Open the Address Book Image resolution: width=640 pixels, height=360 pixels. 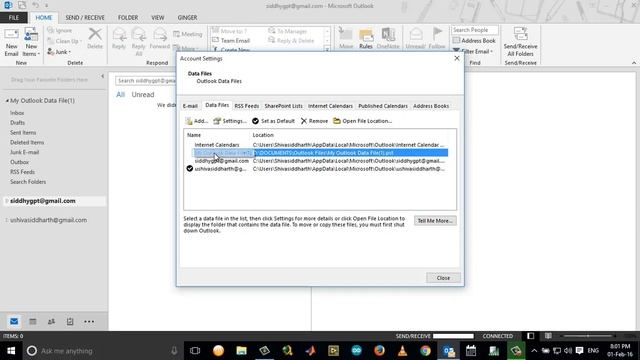point(474,40)
